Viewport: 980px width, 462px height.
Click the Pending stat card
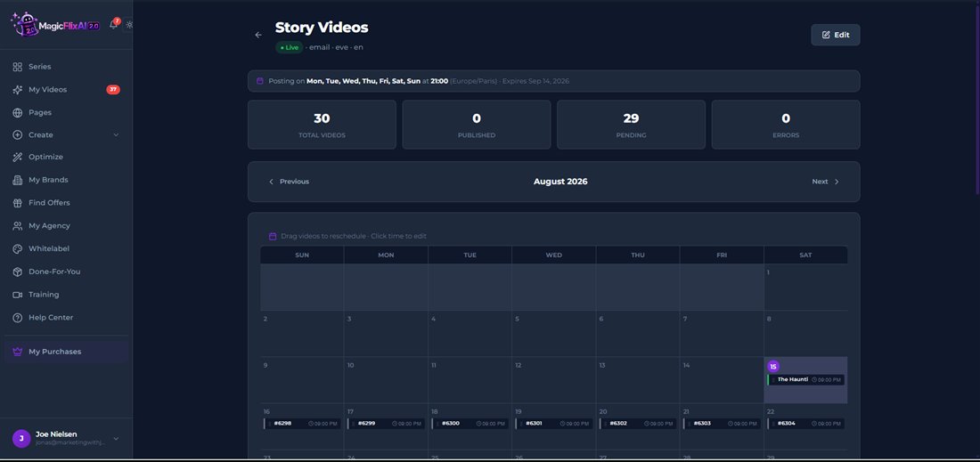[631, 125]
